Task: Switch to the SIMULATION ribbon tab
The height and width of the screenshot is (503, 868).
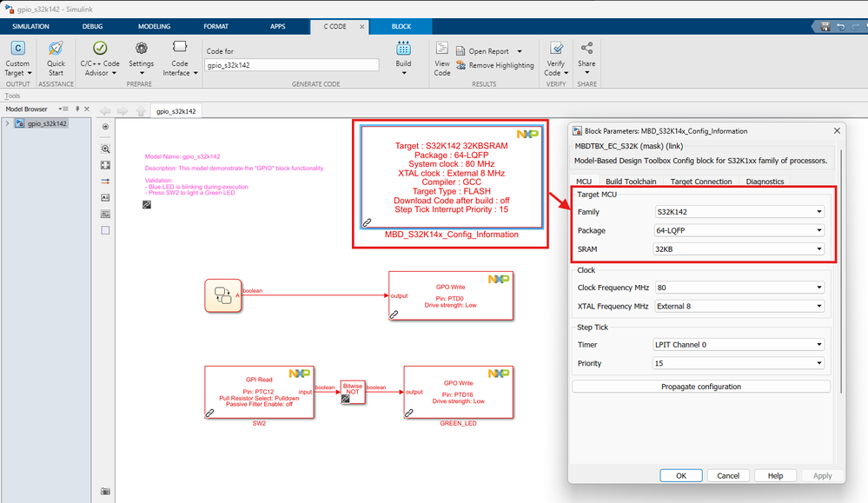Action: pyautogui.click(x=30, y=27)
